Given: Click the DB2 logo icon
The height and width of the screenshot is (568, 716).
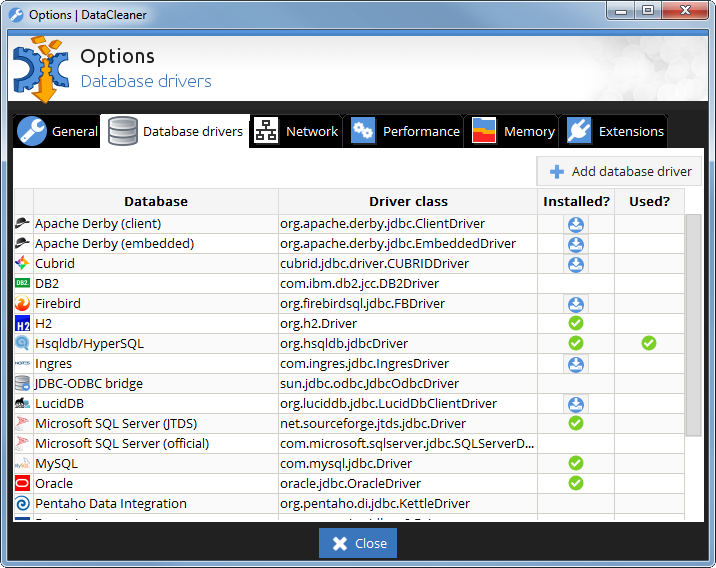Looking at the screenshot, I should [22, 283].
